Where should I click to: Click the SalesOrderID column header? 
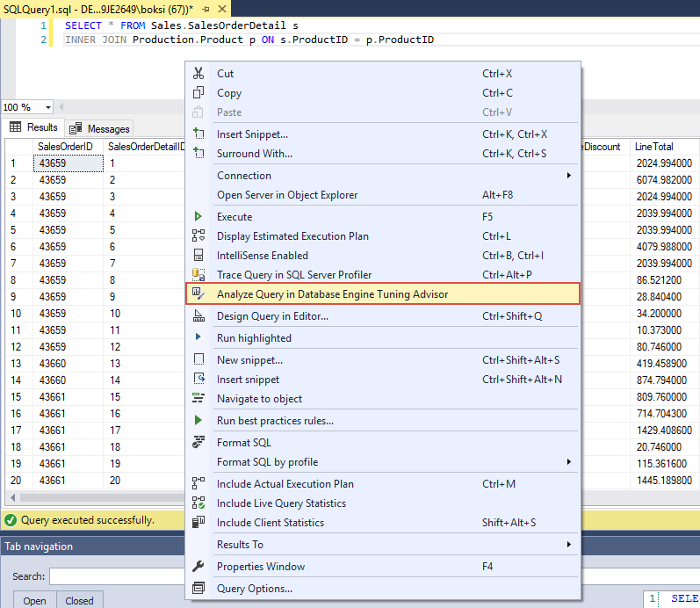68,147
